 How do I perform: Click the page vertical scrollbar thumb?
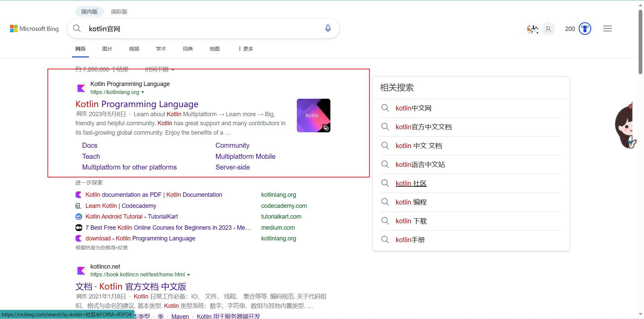640,42
